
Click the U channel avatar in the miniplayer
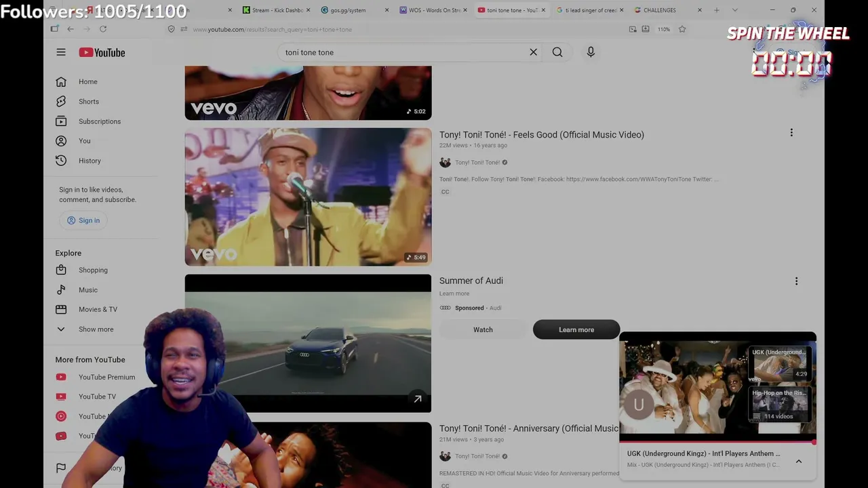[638, 405]
